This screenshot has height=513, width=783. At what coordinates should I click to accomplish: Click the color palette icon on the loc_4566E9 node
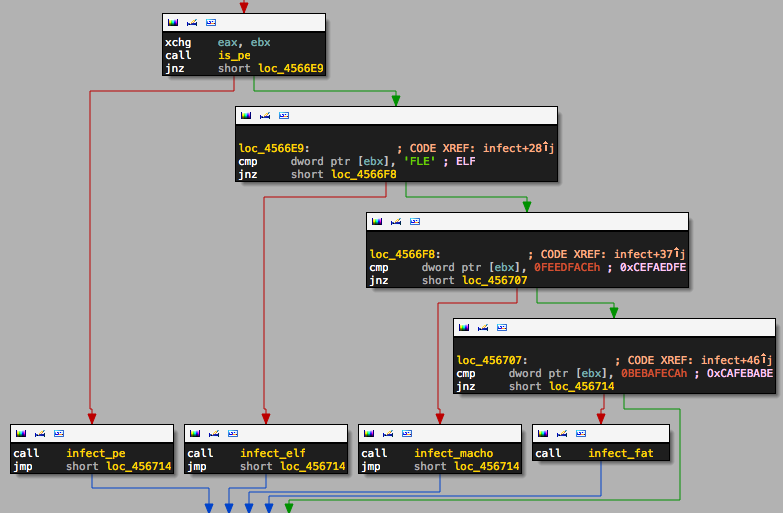(x=246, y=115)
